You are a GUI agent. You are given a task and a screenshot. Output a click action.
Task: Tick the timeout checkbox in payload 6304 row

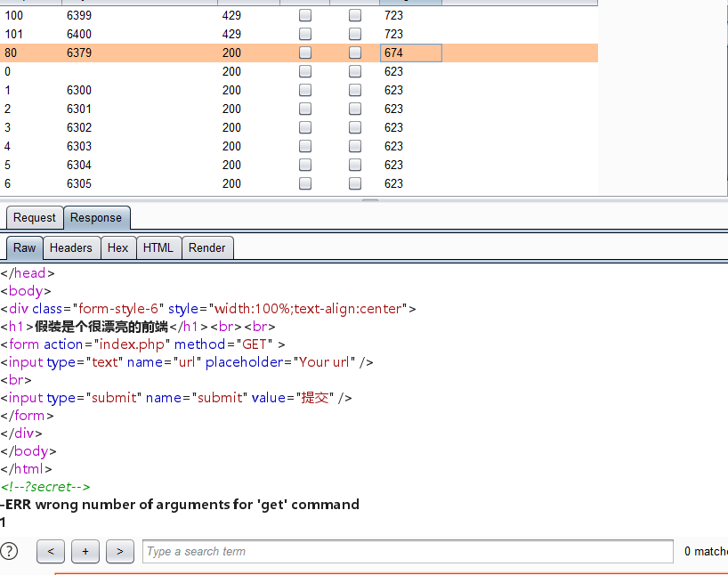(x=355, y=165)
